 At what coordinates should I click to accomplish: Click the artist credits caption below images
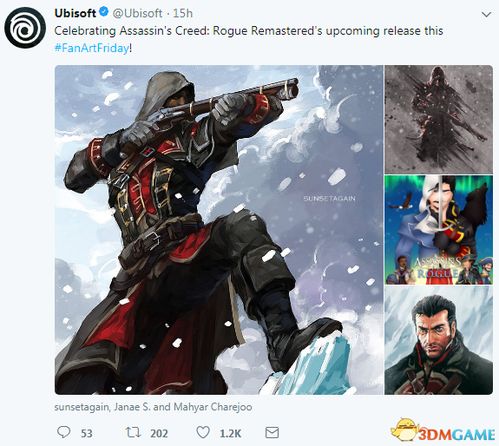[x=153, y=407]
